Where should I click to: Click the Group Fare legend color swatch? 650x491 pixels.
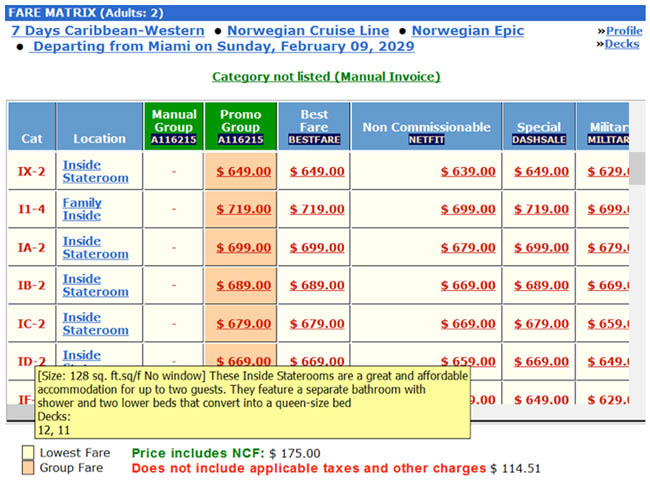pyautogui.click(x=28, y=468)
